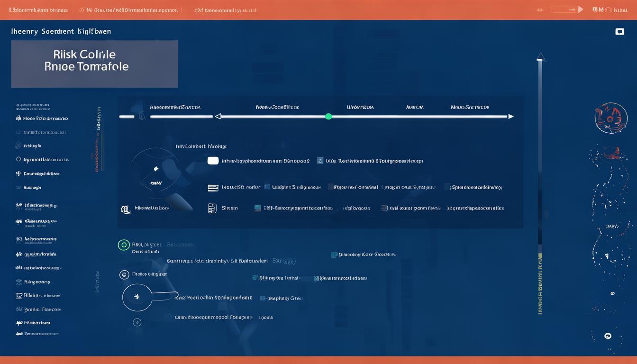Click the small white eye icon at bottom right
Viewport: 637px width, 364px height.
[x=608, y=336]
